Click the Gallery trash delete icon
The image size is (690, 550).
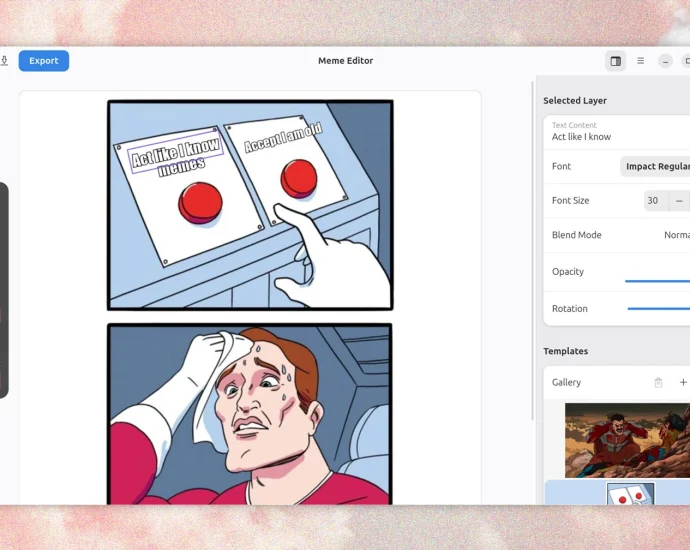pos(658,382)
